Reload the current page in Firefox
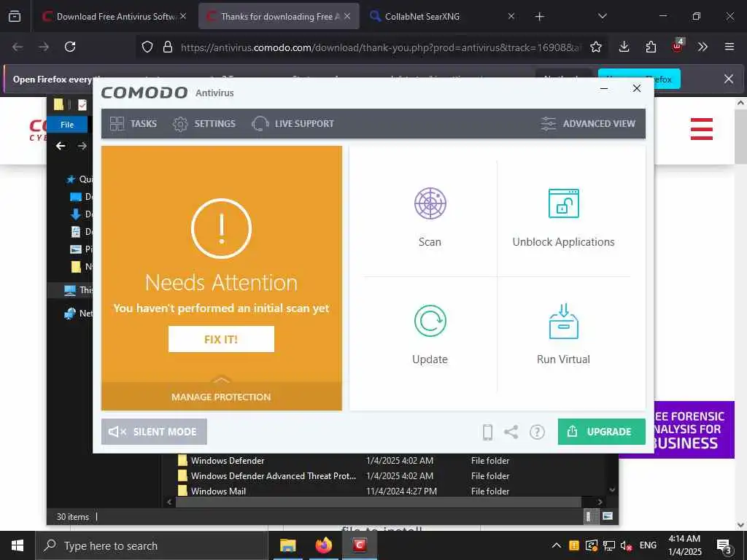Viewport: 747px width, 560px height. pyautogui.click(x=70, y=47)
